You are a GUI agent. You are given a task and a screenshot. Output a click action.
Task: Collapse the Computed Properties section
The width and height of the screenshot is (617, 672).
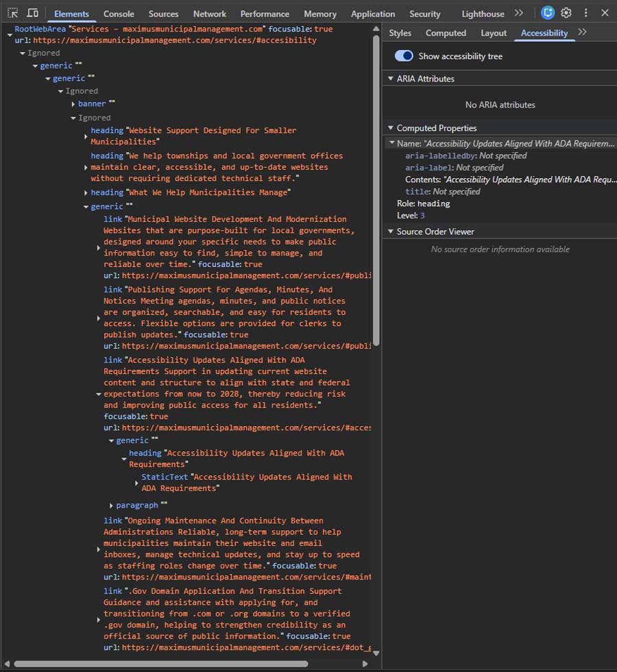[391, 127]
